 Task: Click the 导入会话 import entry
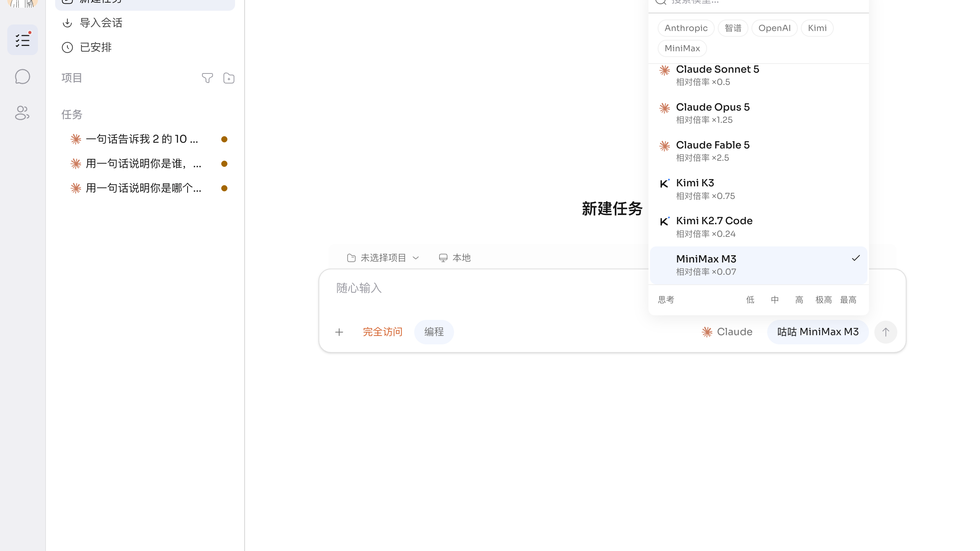145,23
